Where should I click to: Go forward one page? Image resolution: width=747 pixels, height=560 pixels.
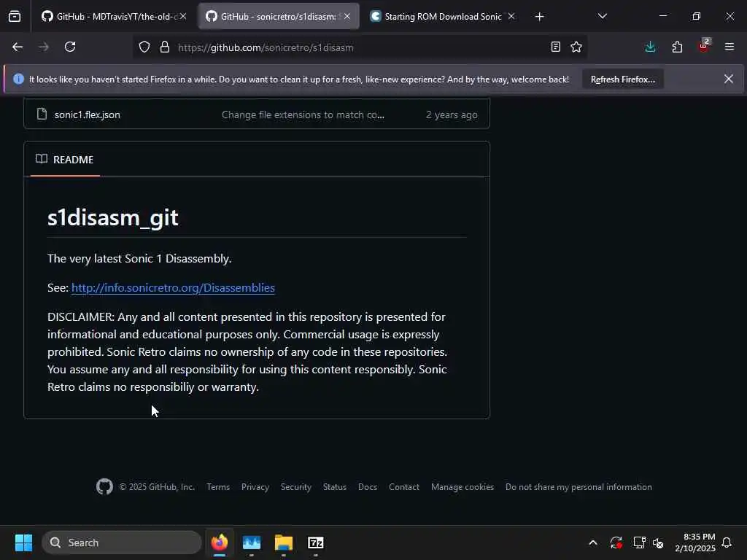click(x=44, y=47)
